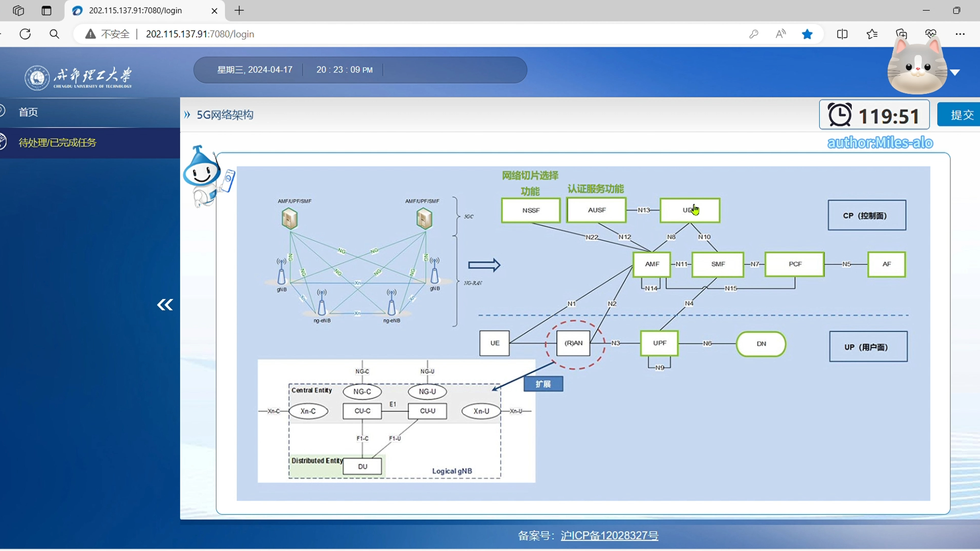This screenshot has width=980, height=551.
Task: Click the browser refresh icon
Action: (x=25, y=34)
